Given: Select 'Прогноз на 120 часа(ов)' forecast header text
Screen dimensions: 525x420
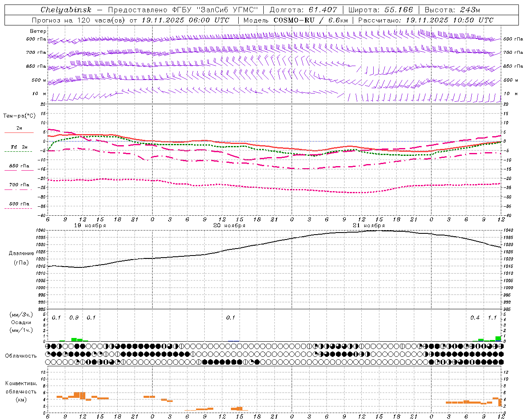Looking at the screenshot, I should (79, 20).
